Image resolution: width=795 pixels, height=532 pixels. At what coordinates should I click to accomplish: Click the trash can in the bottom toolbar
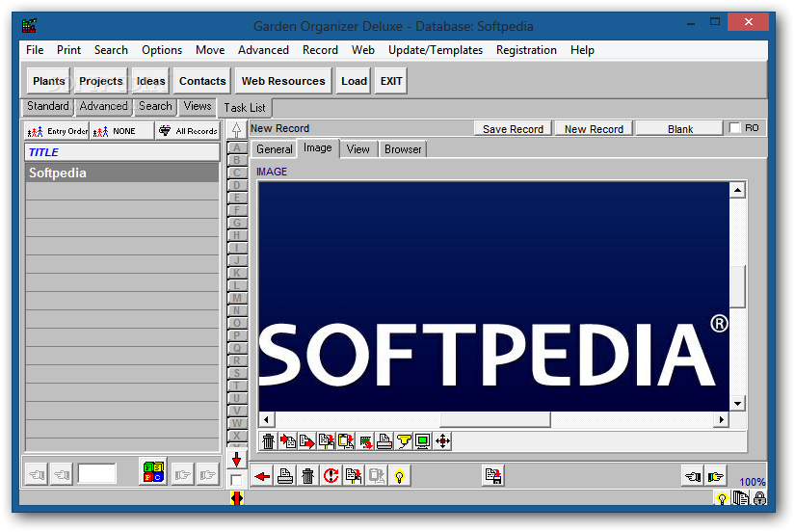click(308, 476)
